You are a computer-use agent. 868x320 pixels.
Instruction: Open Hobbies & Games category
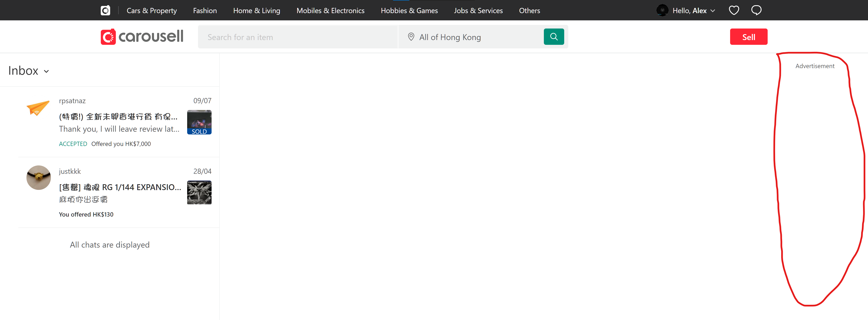pyautogui.click(x=409, y=10)
